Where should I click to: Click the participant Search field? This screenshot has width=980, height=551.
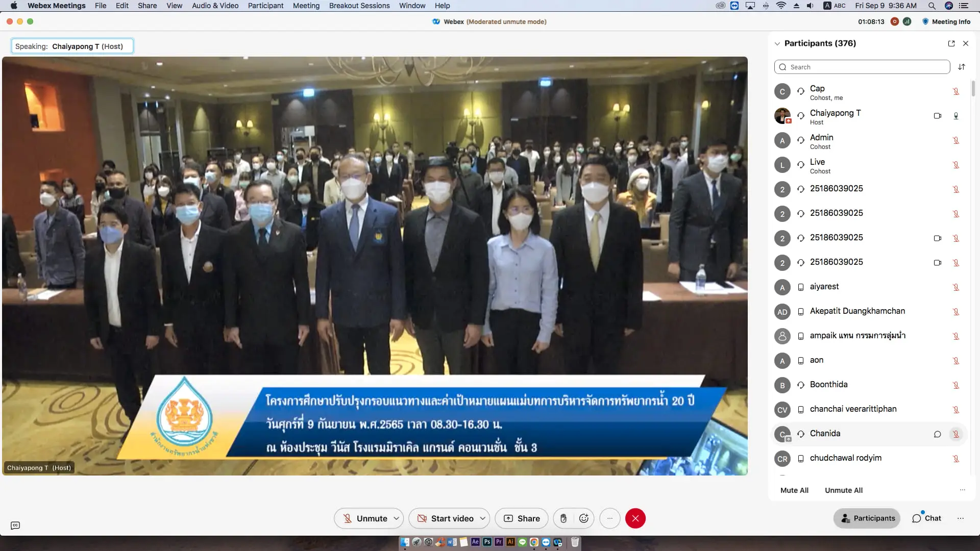tap(863, 67)
